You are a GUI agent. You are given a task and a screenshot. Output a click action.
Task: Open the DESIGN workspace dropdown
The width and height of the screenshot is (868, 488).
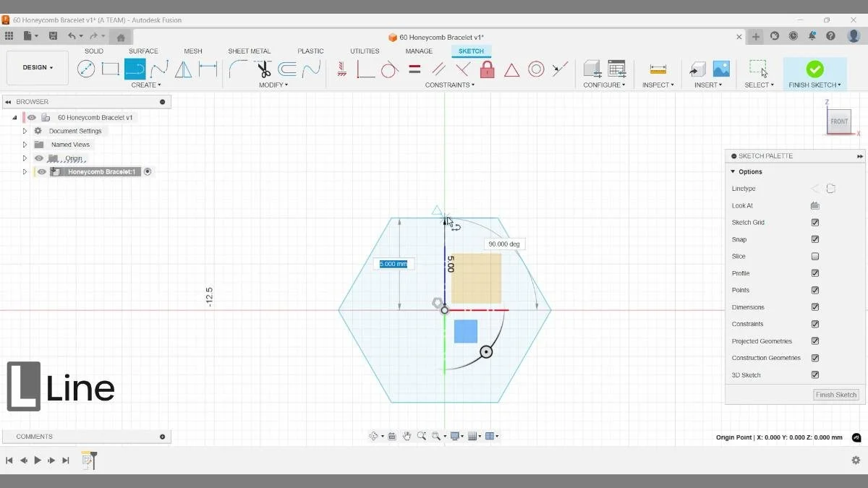click(x=37, y=67)
